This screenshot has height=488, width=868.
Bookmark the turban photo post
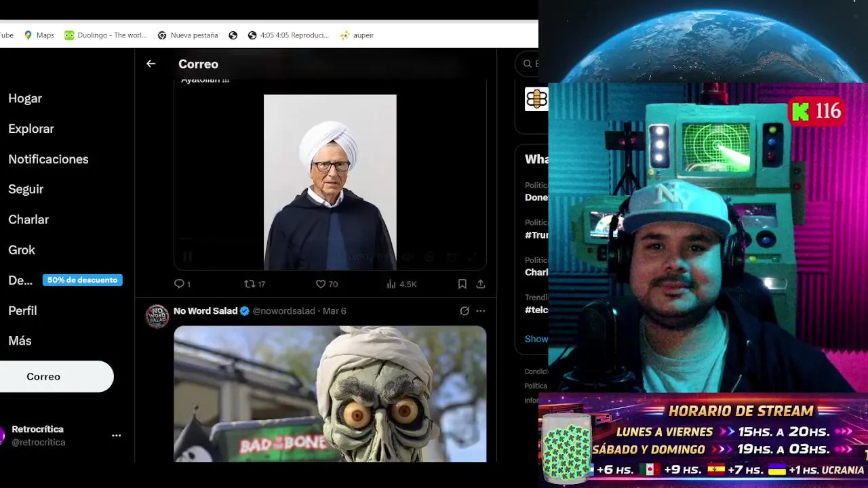[x=462, y=284]
